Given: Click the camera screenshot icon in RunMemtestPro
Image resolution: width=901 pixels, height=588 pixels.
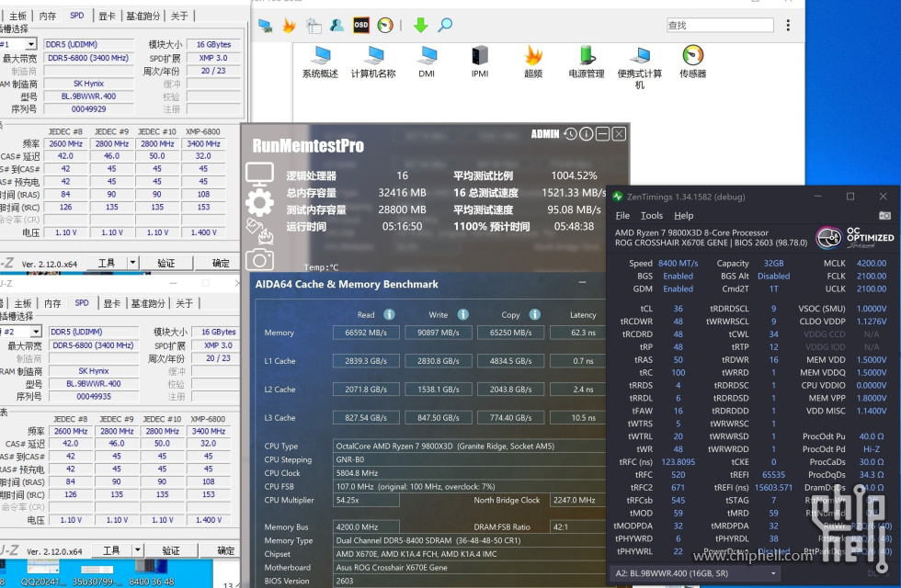Looking at the screenshot, I should (x=259, y=259).
